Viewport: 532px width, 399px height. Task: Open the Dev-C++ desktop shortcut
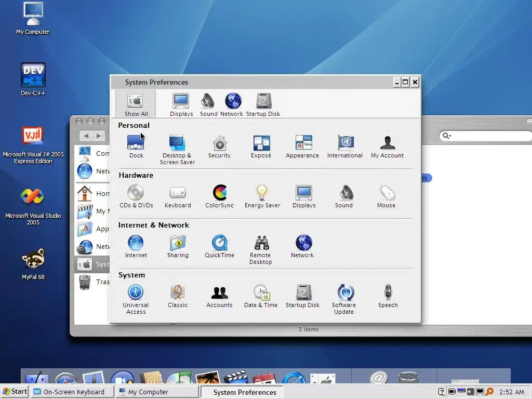[x=33, y=79]
